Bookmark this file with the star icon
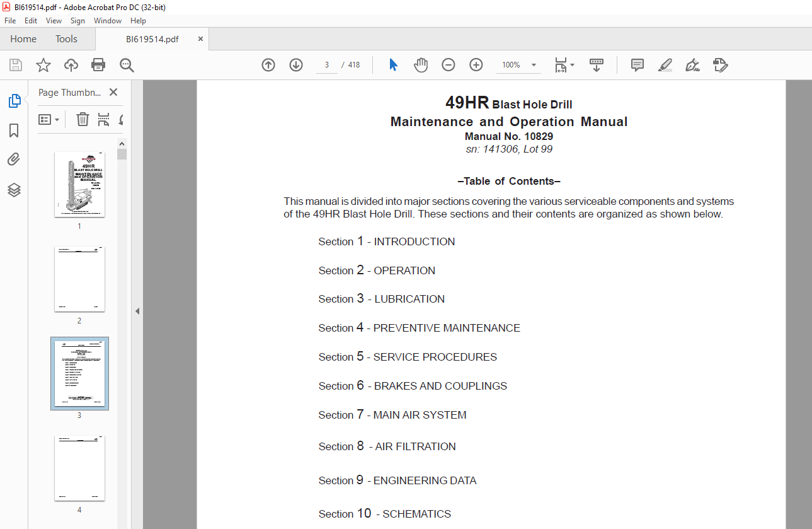 click(x=43, y=65)
